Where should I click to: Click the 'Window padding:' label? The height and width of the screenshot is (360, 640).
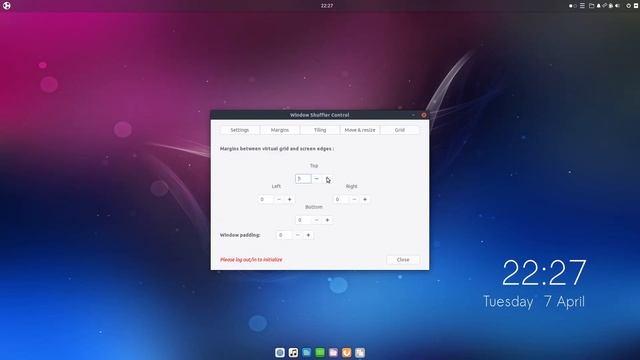[240, 235]
